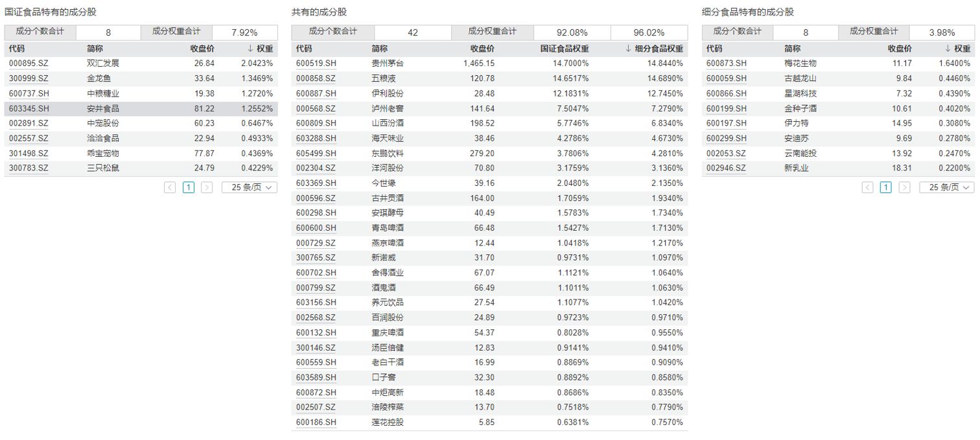Viewport: 980px width, 440px height.
Task: Go to previous page in right table
Action: coord(867,187)
